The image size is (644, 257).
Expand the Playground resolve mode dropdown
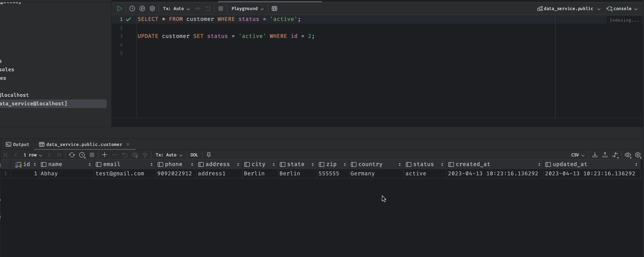click(247, 9)
